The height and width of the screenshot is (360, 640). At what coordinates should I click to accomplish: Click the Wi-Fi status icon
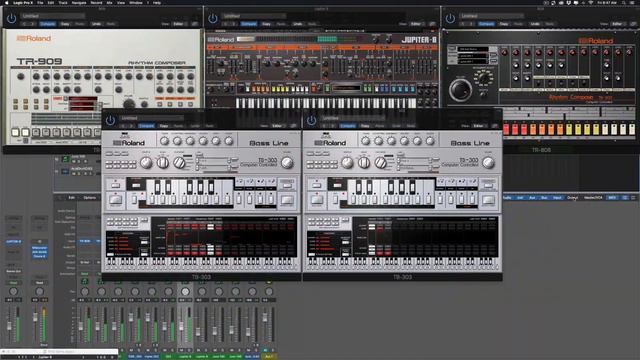(x=591, y=2)
